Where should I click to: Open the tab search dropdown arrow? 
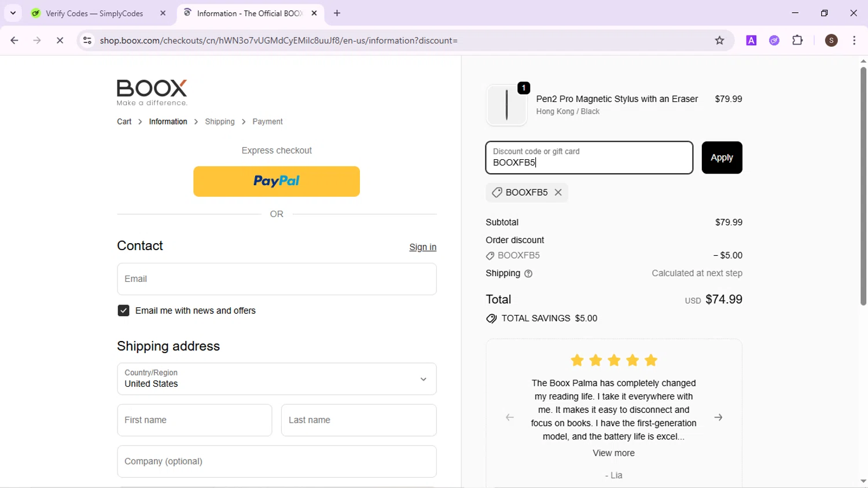click(x=13, y=13)
